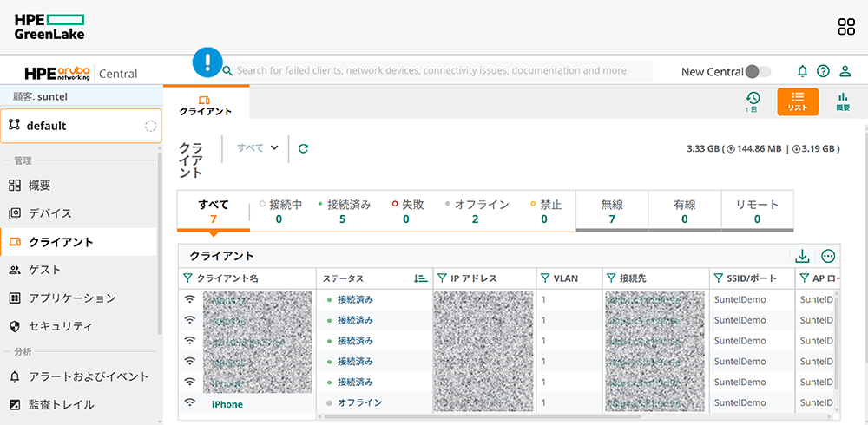Screen dimensions: 868x425
Task: Click the 3.33 GB usage total
Action: pos(702,148)
